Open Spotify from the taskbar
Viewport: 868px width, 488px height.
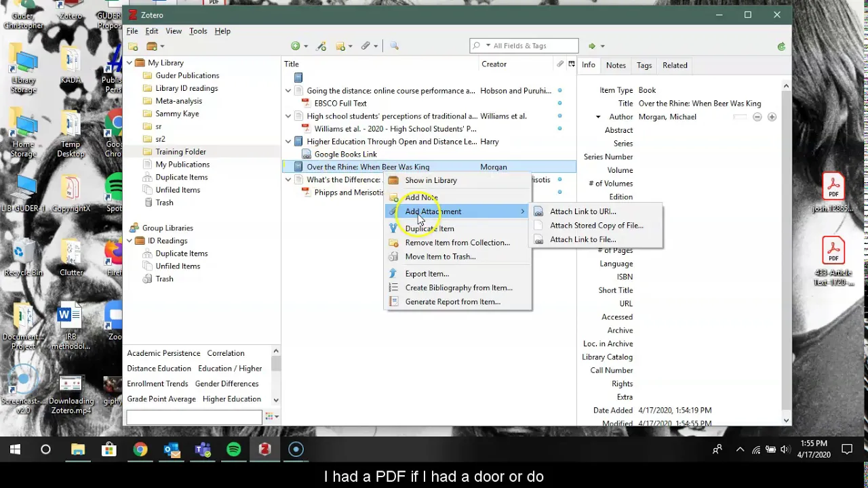click(234, 449)
